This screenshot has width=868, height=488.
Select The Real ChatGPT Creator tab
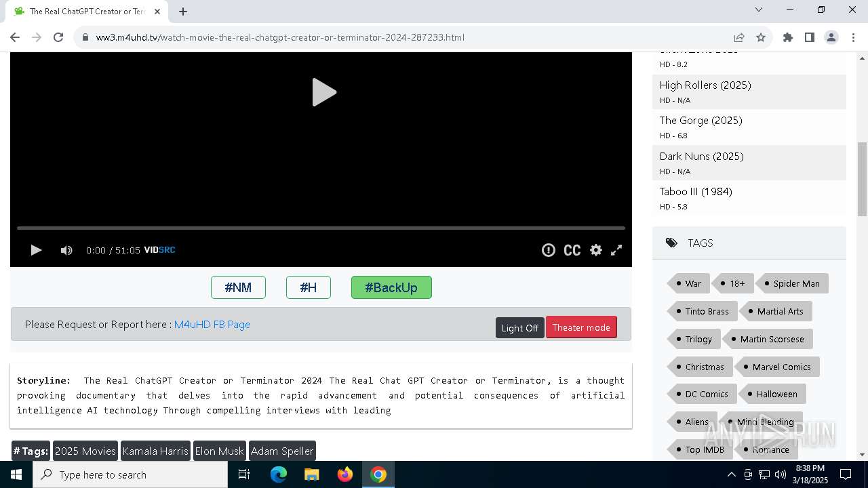87,11
